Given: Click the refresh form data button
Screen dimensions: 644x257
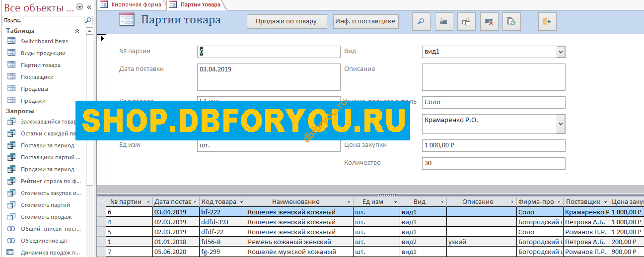Looking at the screenshot, I should coord(511,21).
